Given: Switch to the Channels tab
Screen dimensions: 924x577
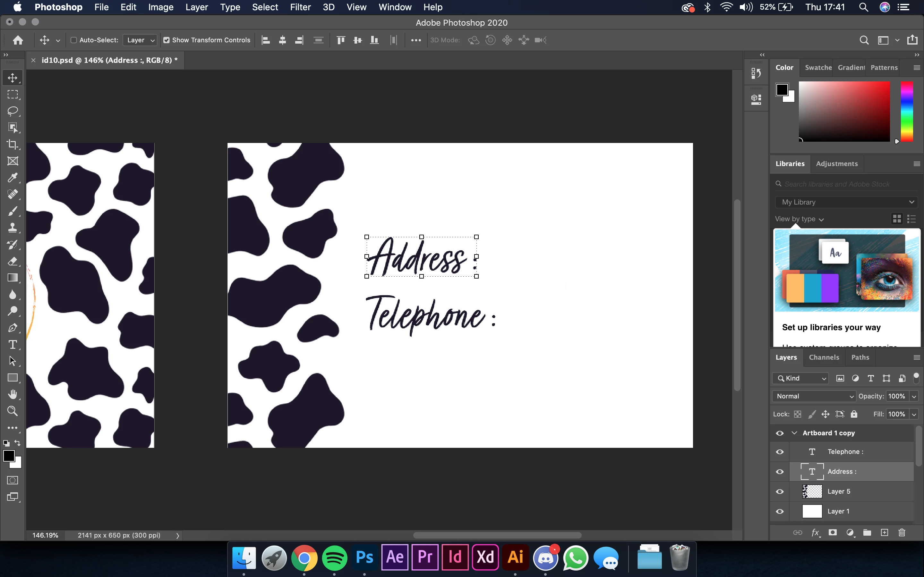Looking at the screenshot, I should tap(824, 357).
